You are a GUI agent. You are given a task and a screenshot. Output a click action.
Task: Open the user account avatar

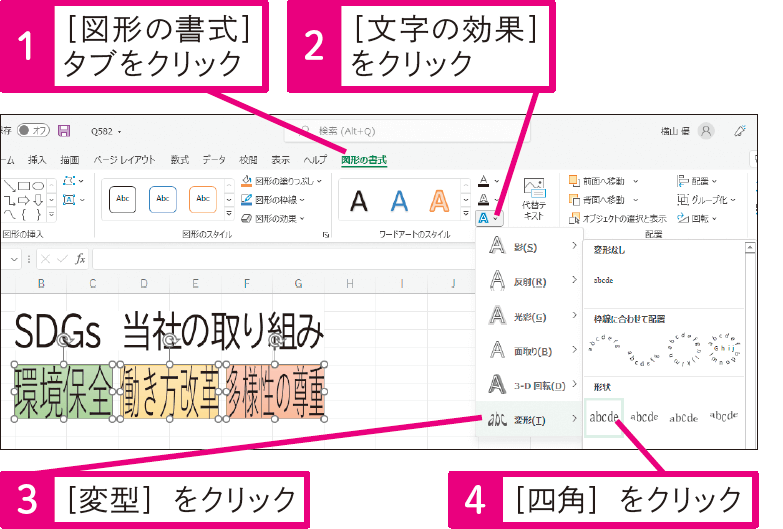tap(706, 131)
